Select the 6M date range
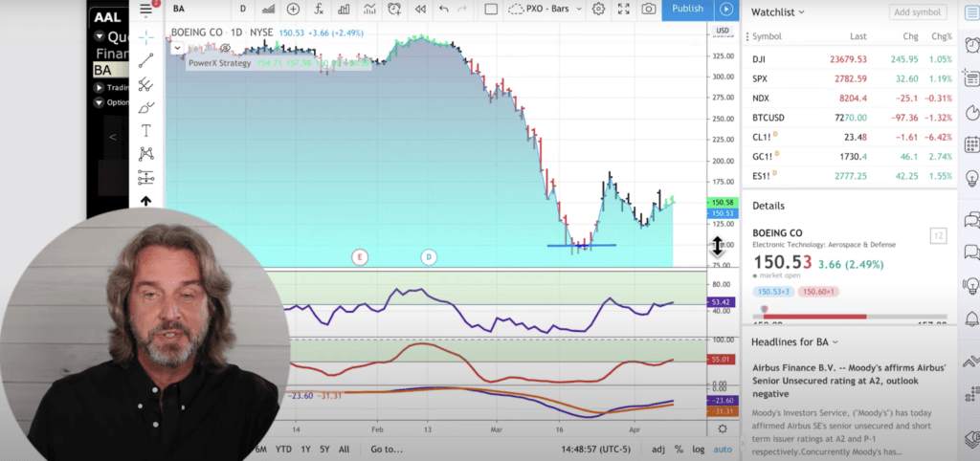The height and width of the screenshot is (461, 980). click(x=261, y=450)
